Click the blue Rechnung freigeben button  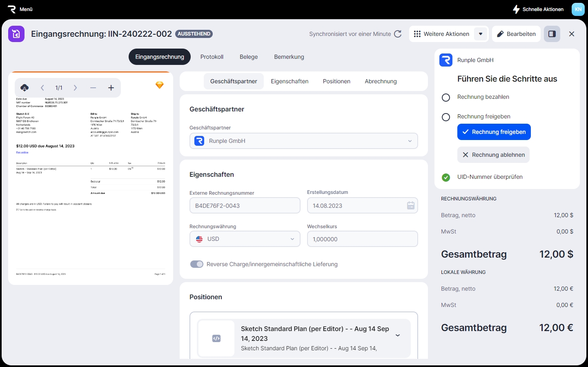[x=494, y=132]
